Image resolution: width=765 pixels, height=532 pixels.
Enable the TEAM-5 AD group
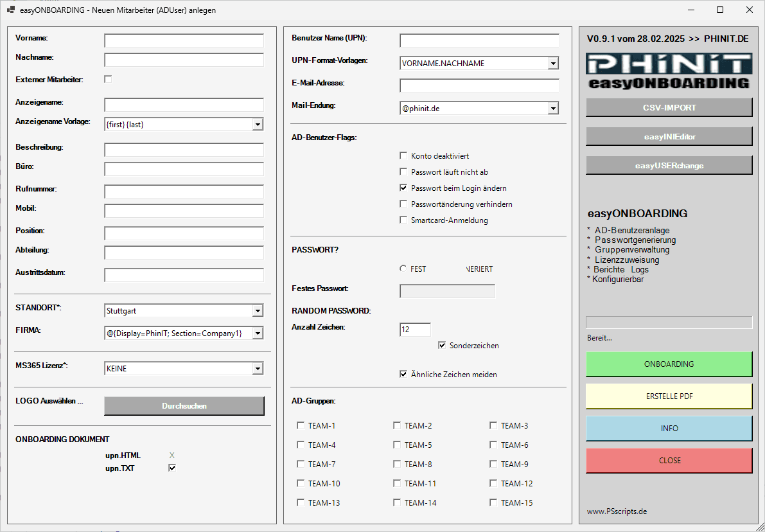point(397,445)
